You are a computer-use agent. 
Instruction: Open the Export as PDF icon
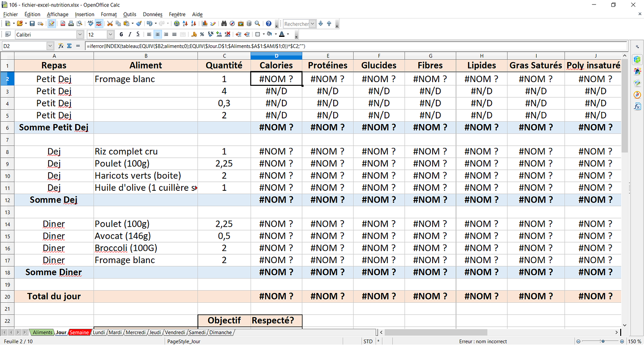coord(64,24)
